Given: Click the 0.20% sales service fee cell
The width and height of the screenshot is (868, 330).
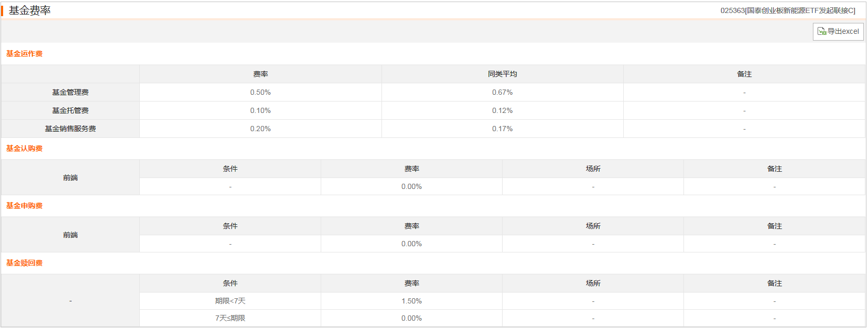Looking at the screenshot, I should tap(260, 129).
